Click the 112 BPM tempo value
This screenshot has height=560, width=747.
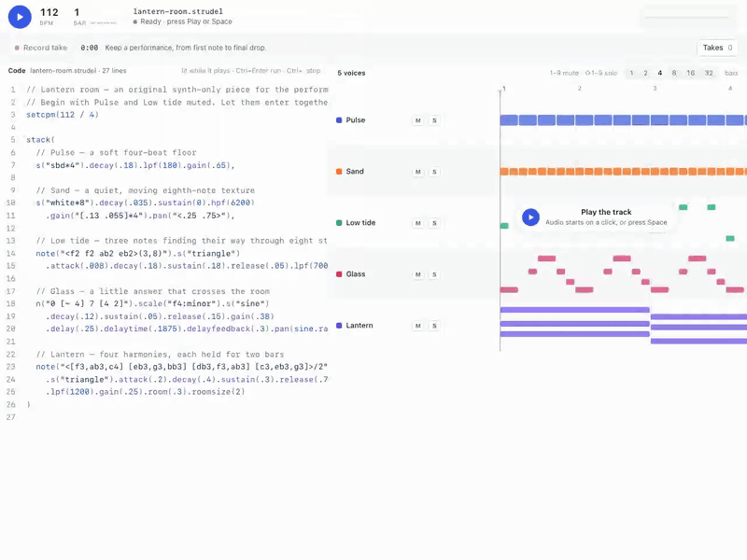(x=49, y=12)
